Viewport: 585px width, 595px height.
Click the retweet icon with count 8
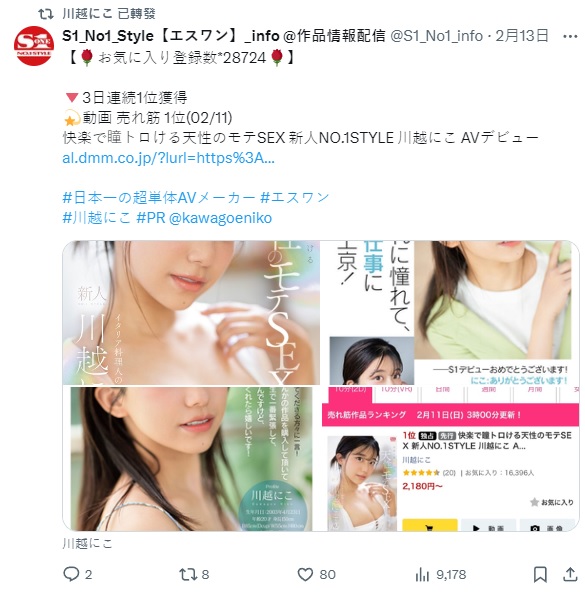point(187,574)
